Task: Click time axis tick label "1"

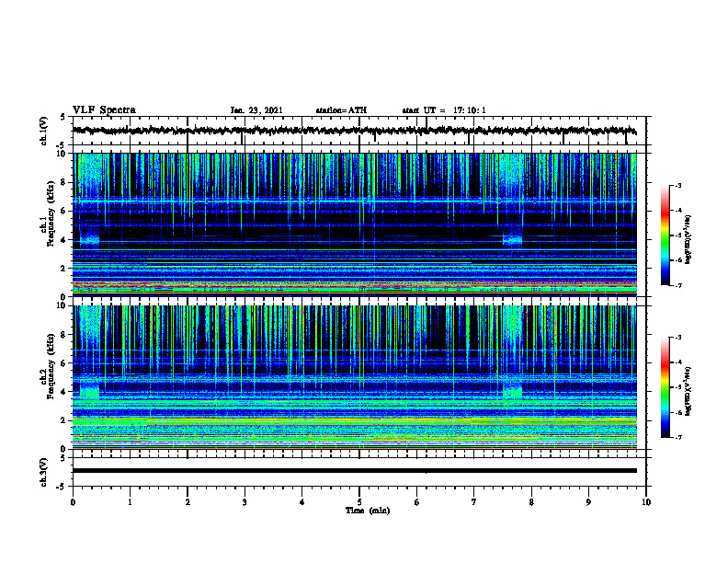Action: coord(130,502)
